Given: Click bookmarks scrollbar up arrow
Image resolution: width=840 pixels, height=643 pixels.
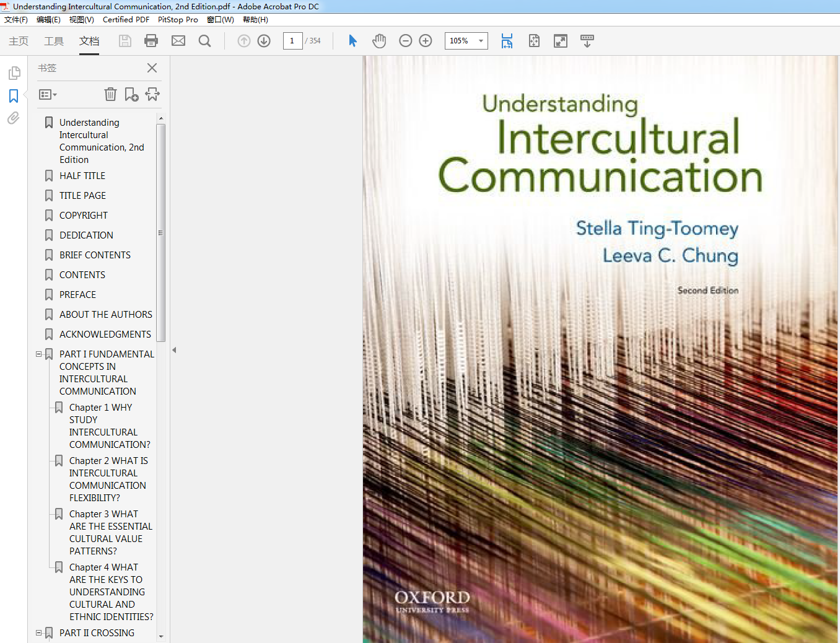Looking at the screenshot, I should point(161,118).
